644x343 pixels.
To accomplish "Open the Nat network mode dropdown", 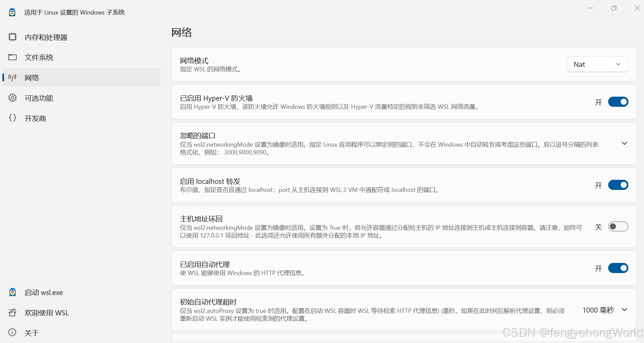I will coord(598,64).
